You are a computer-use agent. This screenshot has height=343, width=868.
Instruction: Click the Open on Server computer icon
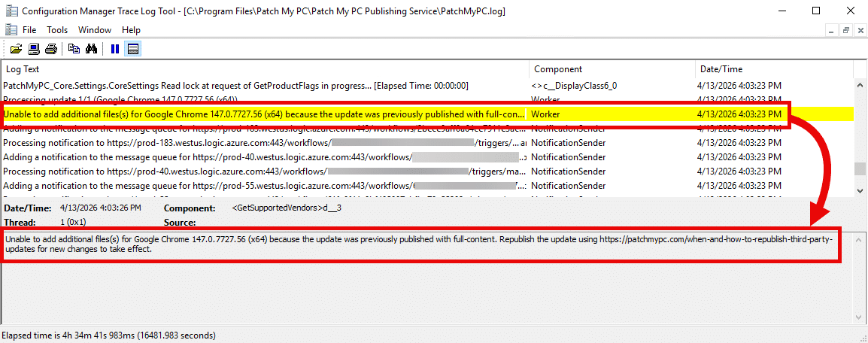click(34, 49)
